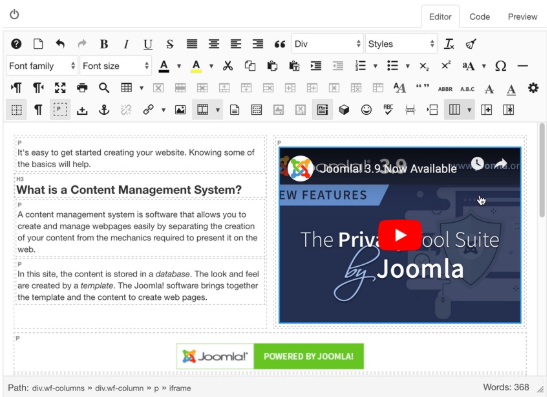Click the What is a Content Management System heading
Viewport: 547px width, 397px height.
(129, 190)
